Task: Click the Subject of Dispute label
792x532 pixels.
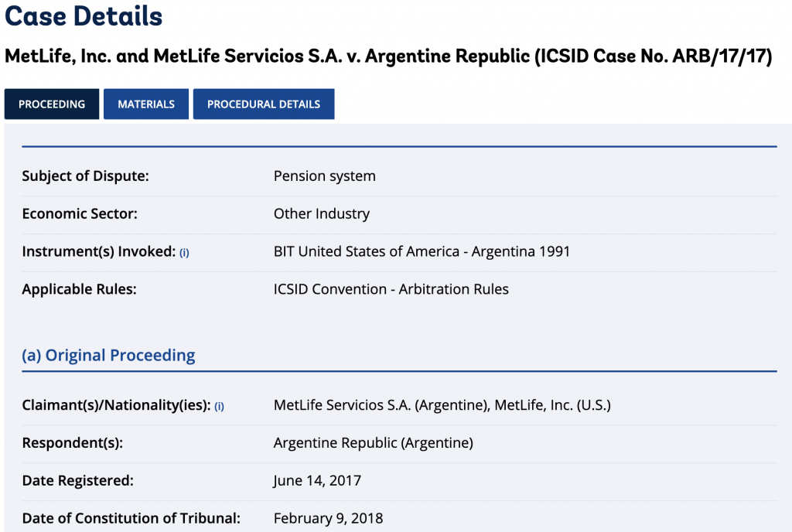Action: [x=85, y=176]
